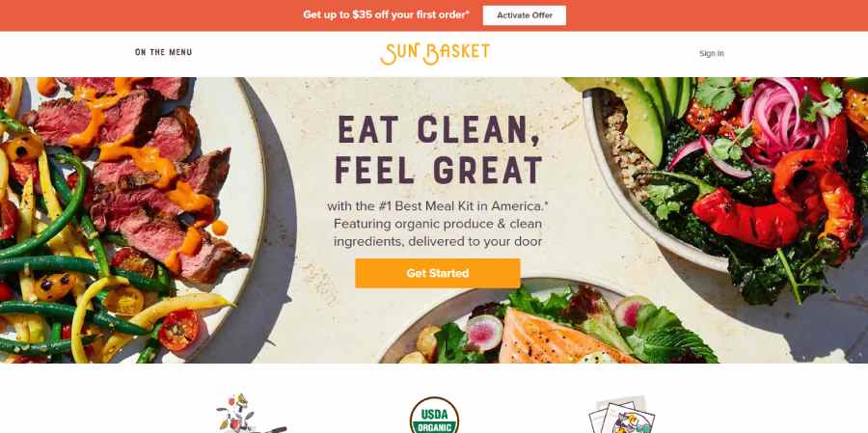
Task: Click the halved cherry tomato on the steak plate
Action: (x=178, y=331)
